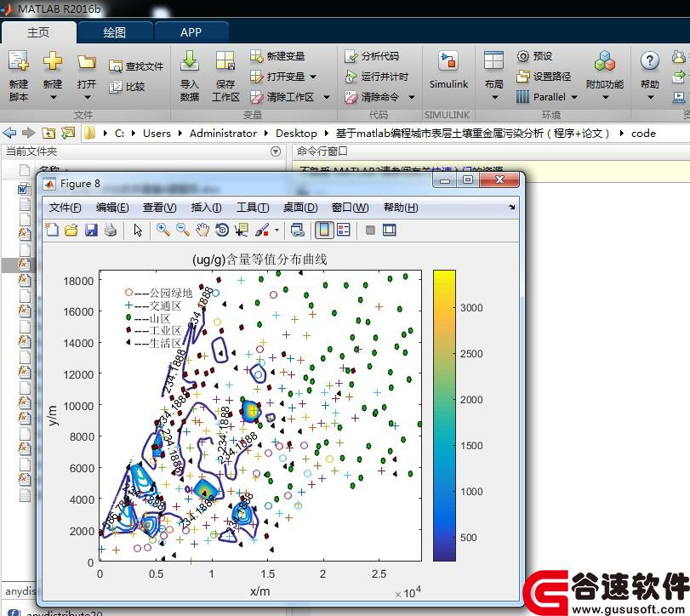This screenshot has width=690, height=616.
Task: Click the Save Workspace (保存工作区) icon
Action: [x=225, y=60]
